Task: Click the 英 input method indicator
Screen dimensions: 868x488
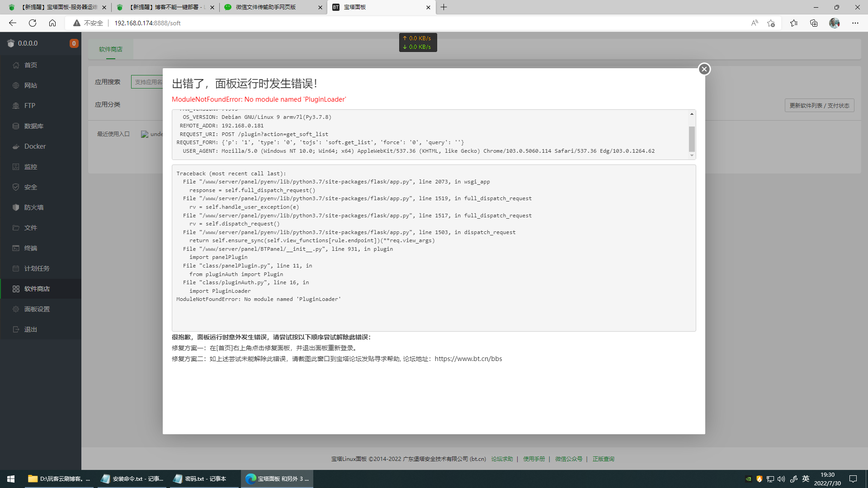Action: point(806,479)
